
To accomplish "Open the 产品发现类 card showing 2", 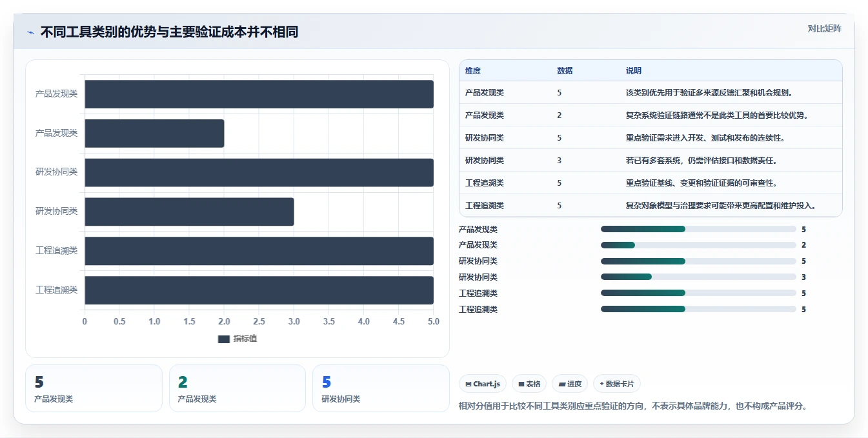I will point(237,388).
